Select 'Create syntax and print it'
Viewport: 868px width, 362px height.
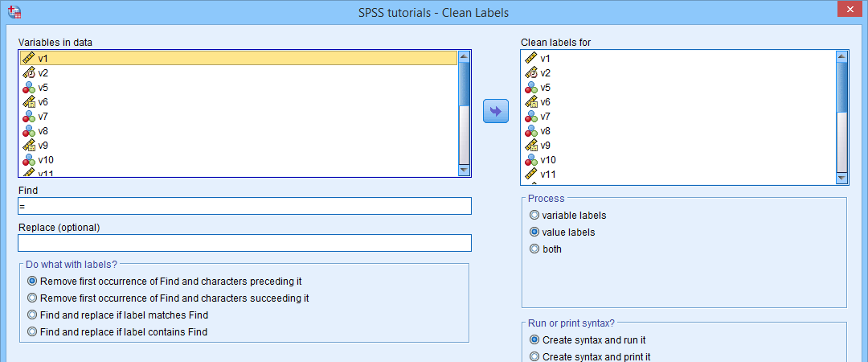pos(534,357)
